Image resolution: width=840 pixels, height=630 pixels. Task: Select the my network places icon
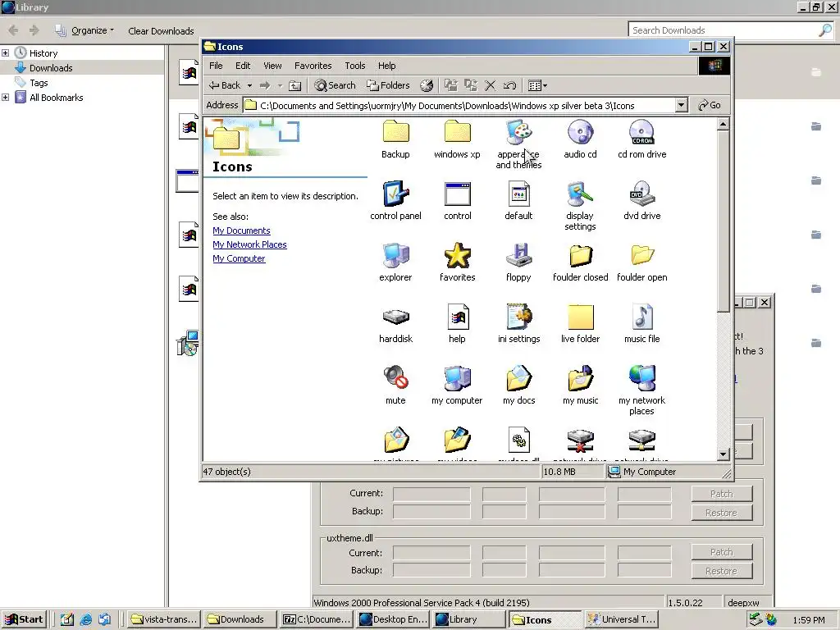click(x=641, y=379)
